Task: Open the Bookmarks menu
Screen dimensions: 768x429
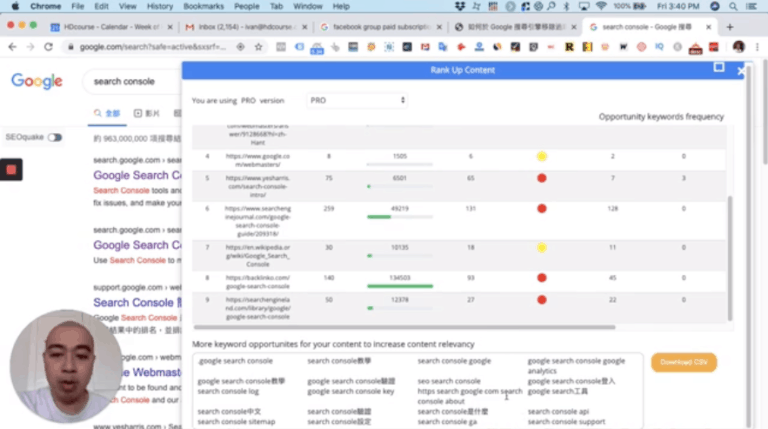Action: pos(203,6)
